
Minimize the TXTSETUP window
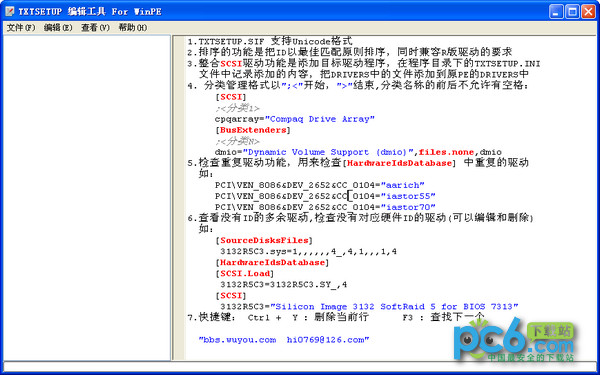[x=556, y=12]
